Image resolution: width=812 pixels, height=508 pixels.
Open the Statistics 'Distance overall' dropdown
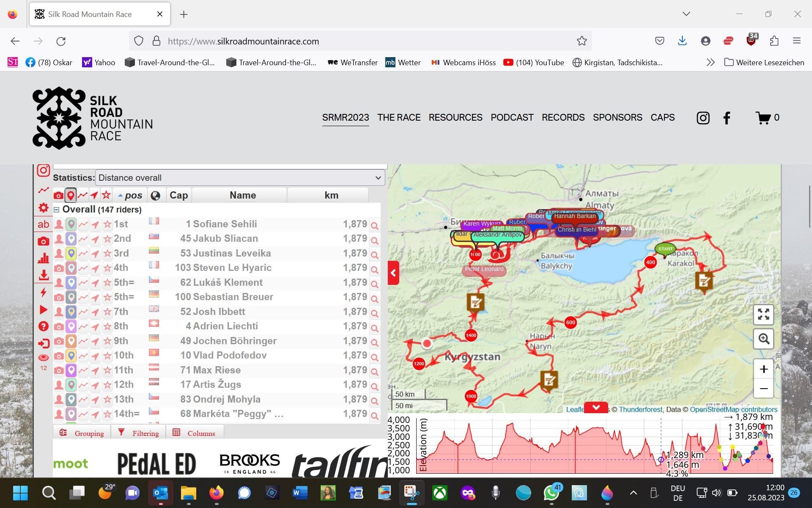[240, 178]
